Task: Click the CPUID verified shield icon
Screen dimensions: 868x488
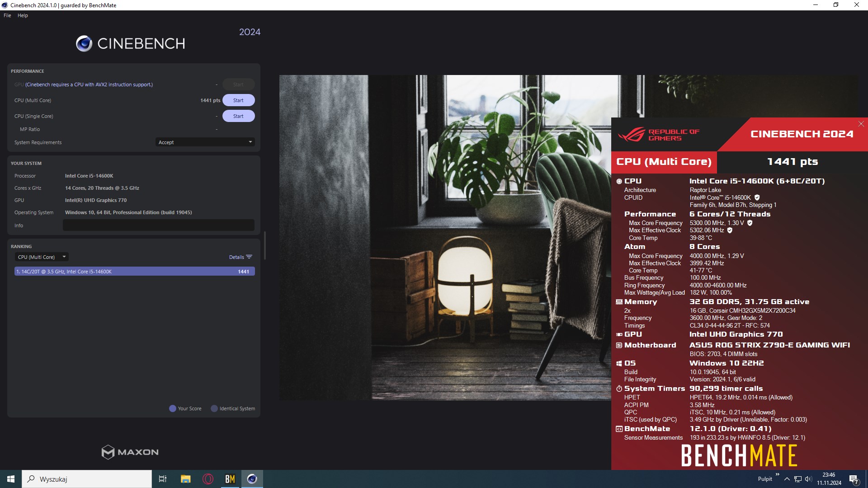Action: point(757,197)
